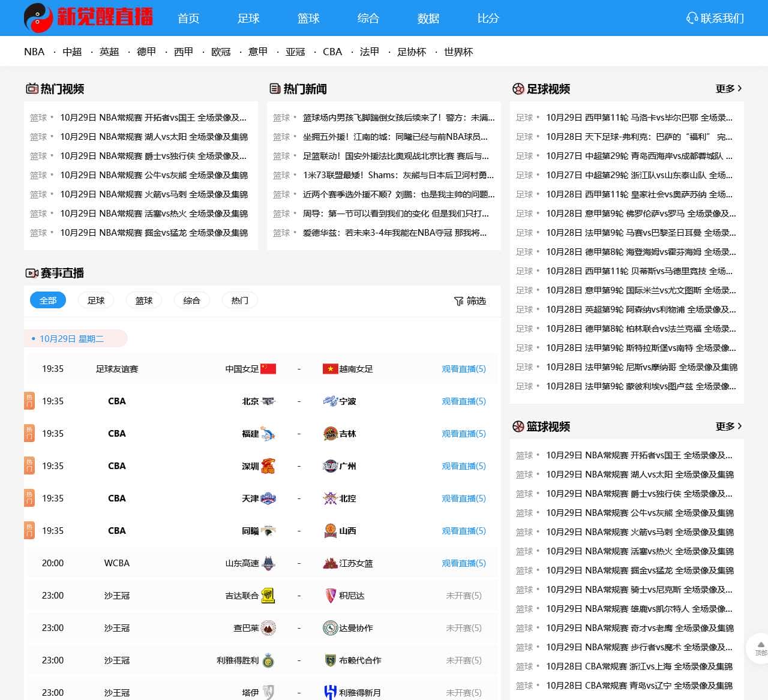The image size is (768, 700).
Task: Click the 深圳 team logo
Action: 268,466
